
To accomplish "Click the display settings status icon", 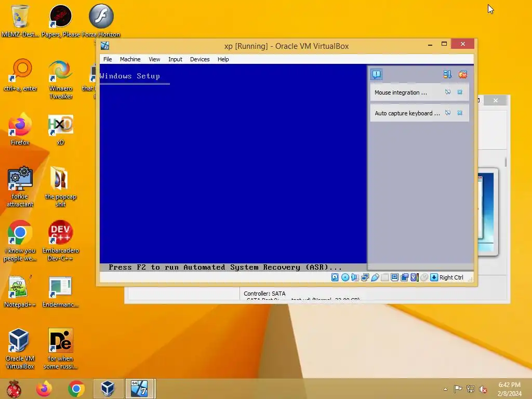I will [x=395, y=277].
